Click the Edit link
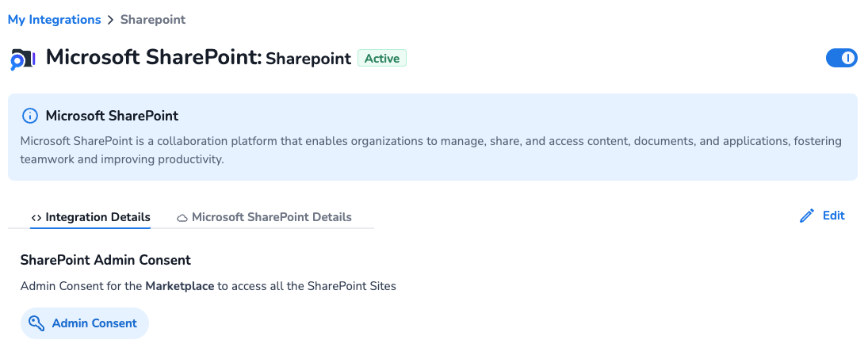Viewport: 868px width, 359px height. coord(833,216)
